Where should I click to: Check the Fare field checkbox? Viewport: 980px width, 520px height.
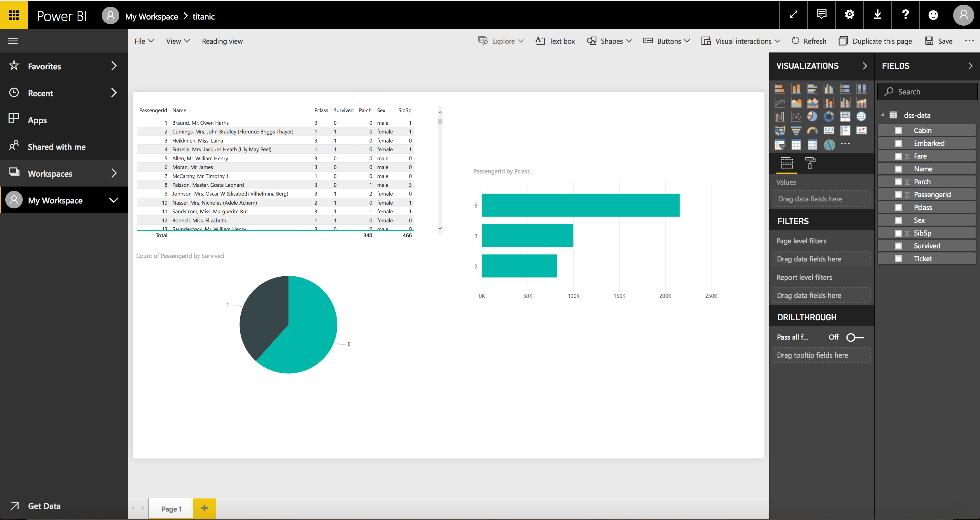(898, 156)
